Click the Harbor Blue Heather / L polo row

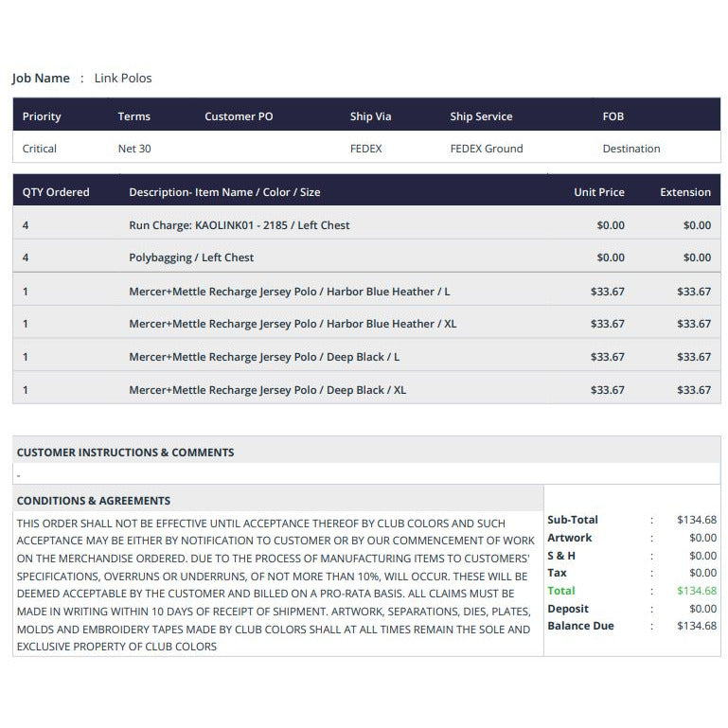click(x=290, y=292)
